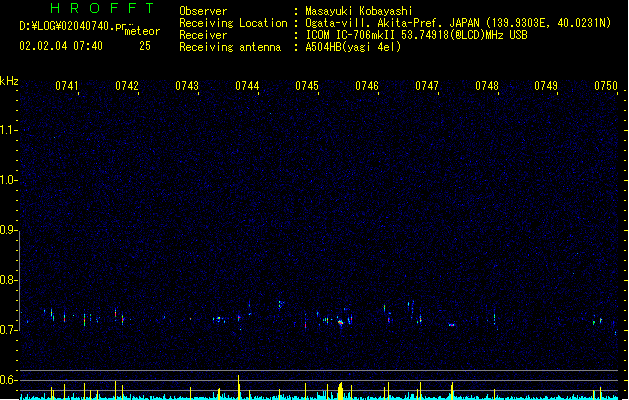Click the 0.8 kHz frequency label
Image resolution: width=629 pixels, height=400 pixels.
pyautogui.click(x=8, y=280)
